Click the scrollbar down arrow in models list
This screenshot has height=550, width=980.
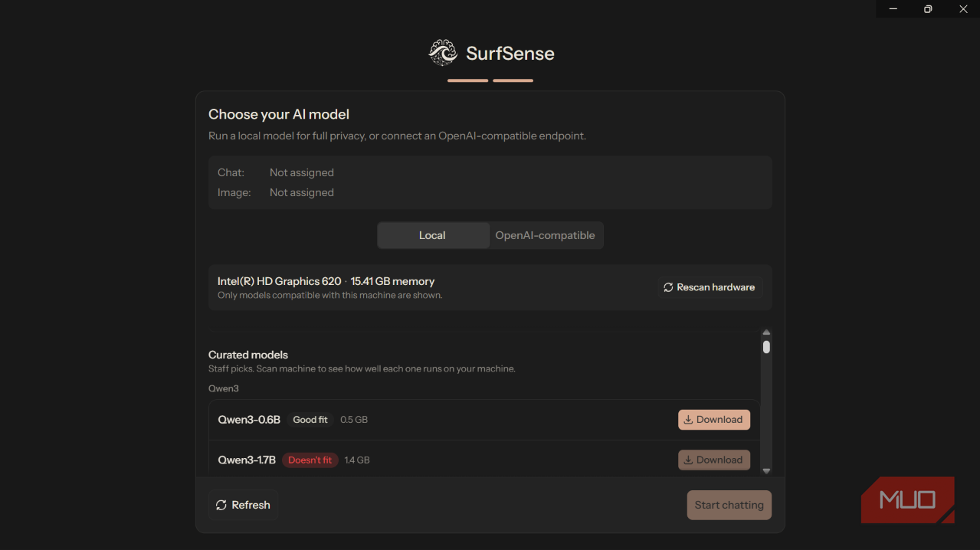[x=766, y=471]
